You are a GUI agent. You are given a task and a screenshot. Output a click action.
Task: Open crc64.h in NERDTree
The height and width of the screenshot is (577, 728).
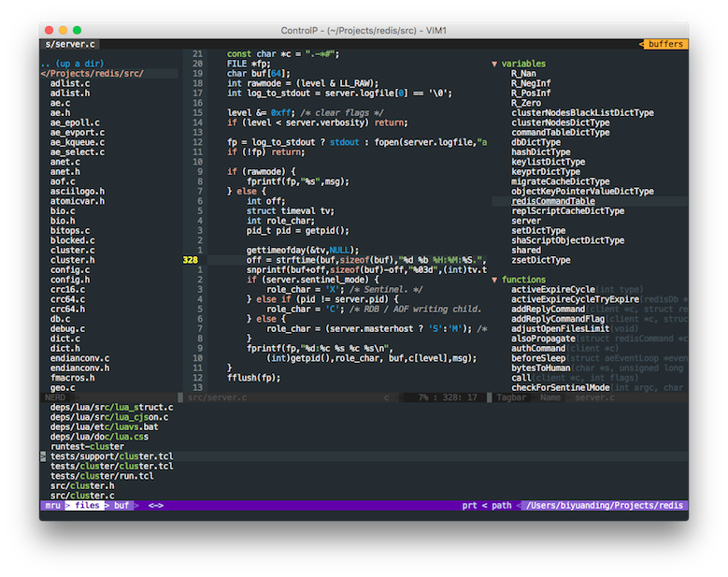(x=68, y=310)
